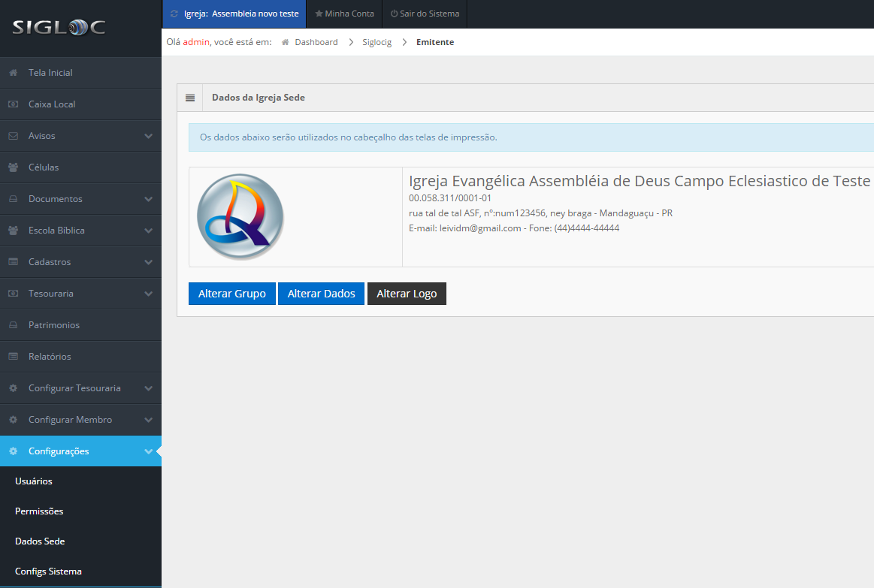Click the Alterar Dados button
874x588 pixels.
[321, 294]
